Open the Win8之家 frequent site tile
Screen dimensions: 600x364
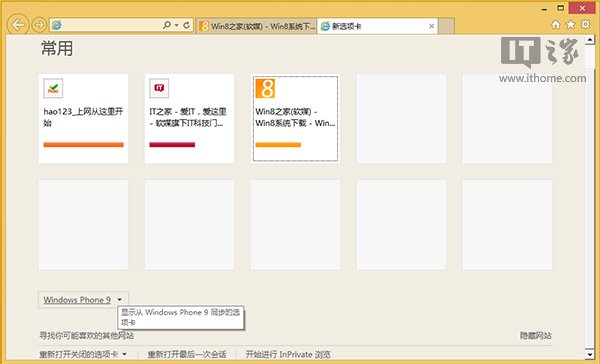(295, 119)
